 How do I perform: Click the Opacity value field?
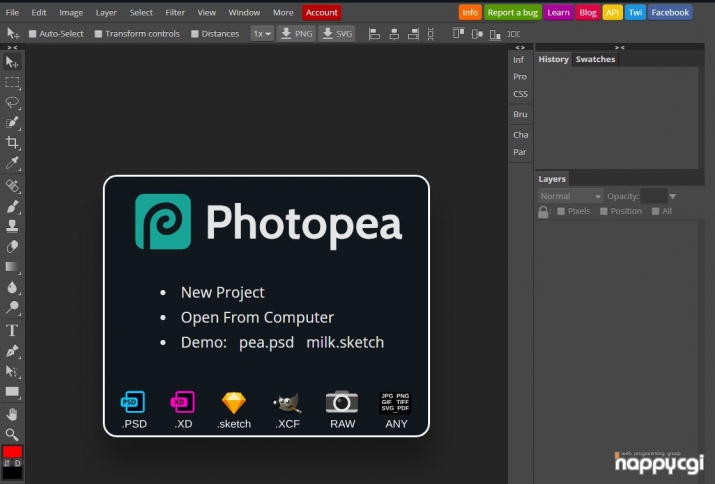click(653, 196)
